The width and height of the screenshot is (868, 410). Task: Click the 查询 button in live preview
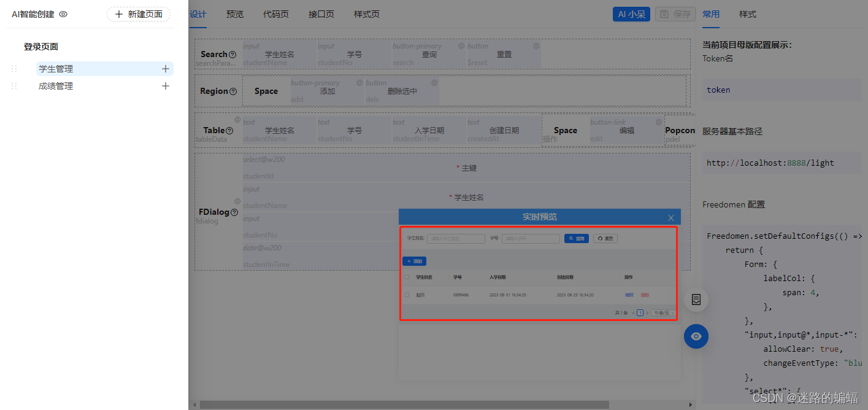click(x=577, y=238)
